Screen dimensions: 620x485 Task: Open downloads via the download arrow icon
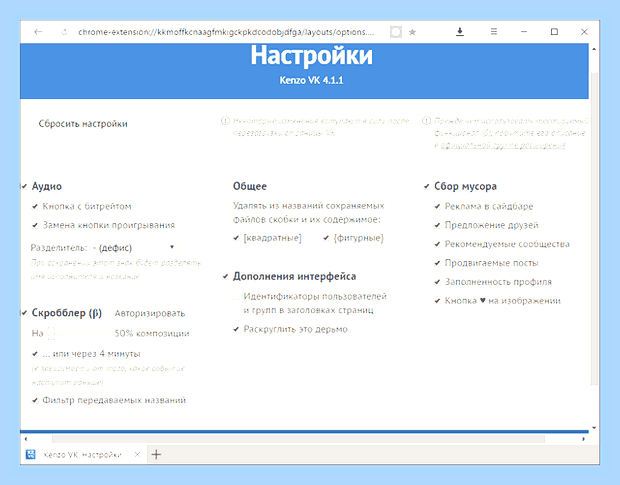click(x=459, y=32)
